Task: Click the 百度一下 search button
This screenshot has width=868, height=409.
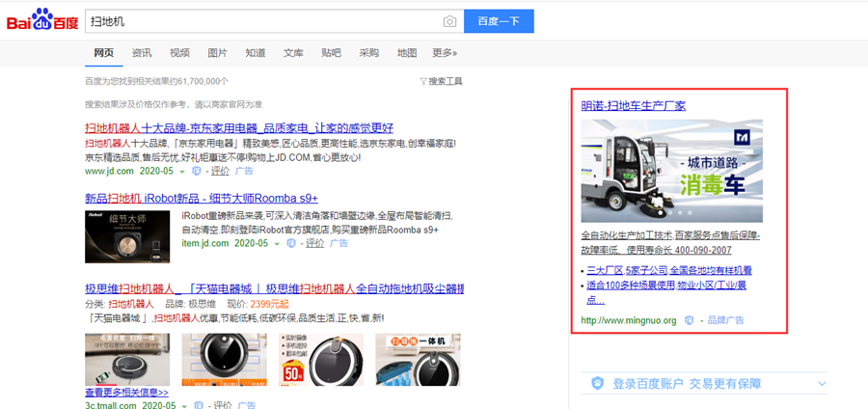Action: click(499, 21)
